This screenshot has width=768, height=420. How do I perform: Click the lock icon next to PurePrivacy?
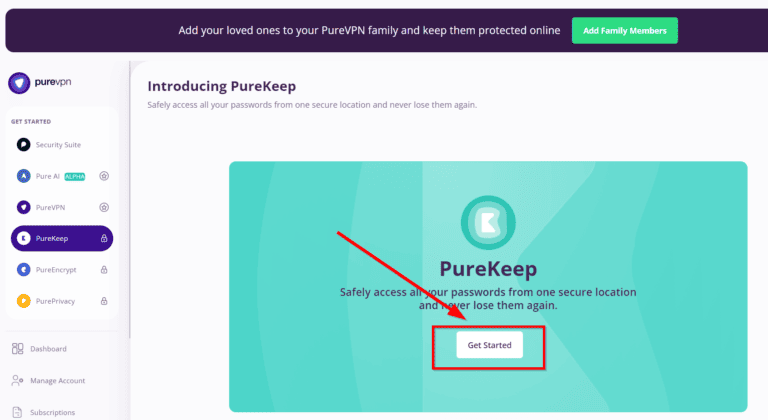pos(104,300)
